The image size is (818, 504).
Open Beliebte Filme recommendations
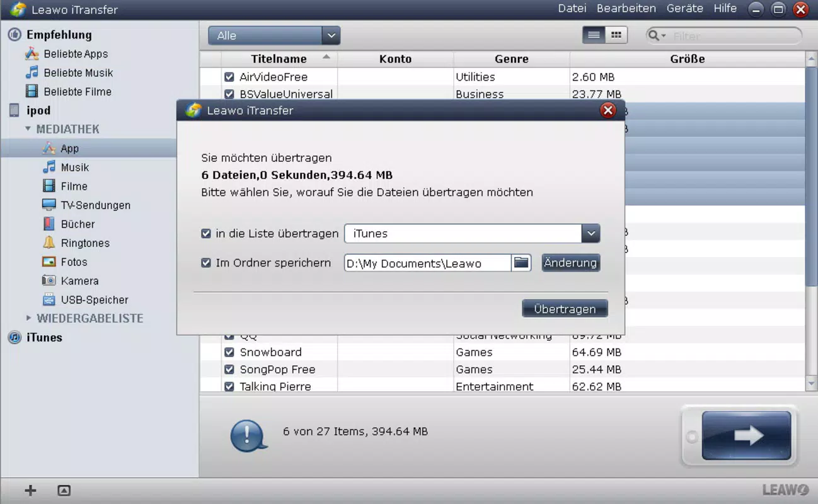[x=68, y=92]
